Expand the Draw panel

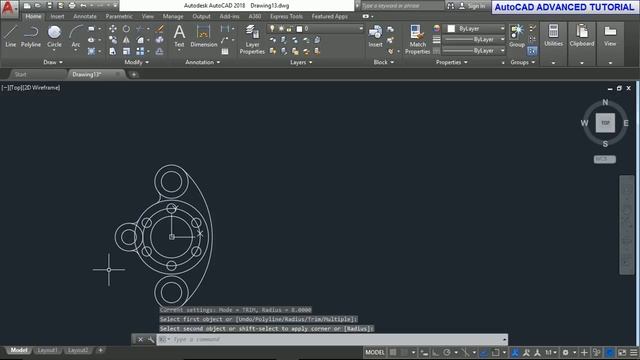tap(53, 62)
